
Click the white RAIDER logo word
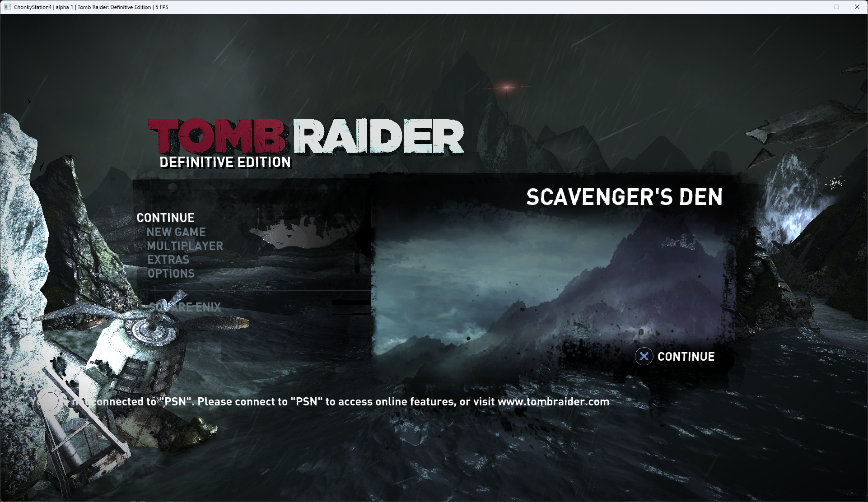378,136
